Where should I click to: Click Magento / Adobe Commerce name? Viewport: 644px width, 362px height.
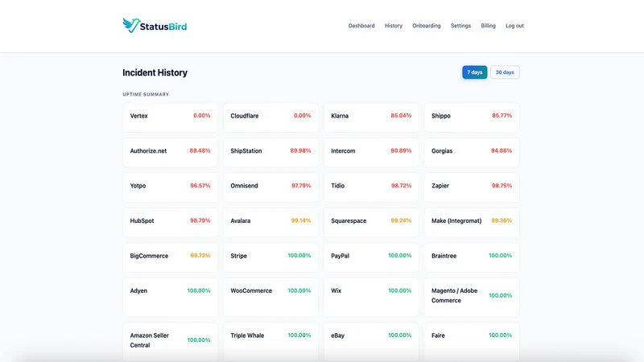454,295
